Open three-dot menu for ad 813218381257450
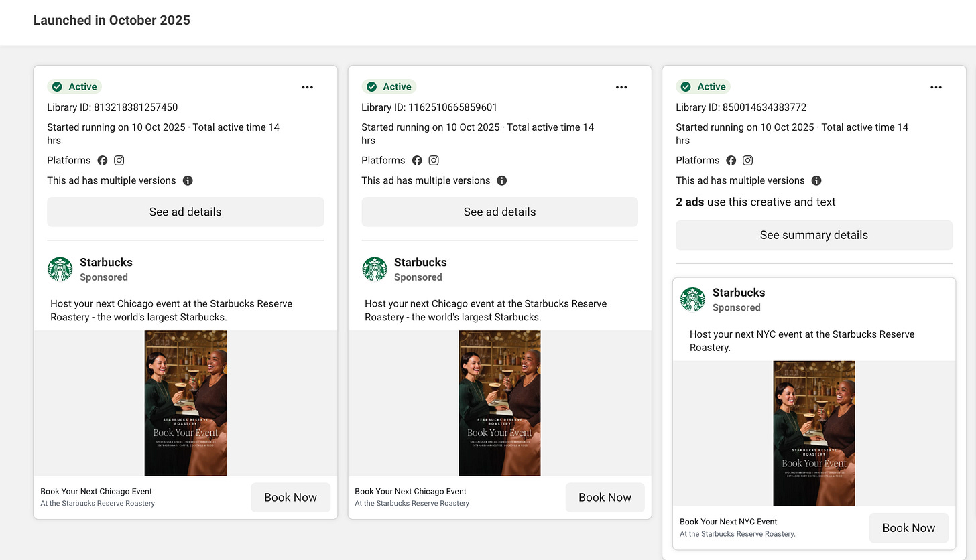This screenshot has width=976, height=560. 307,87
